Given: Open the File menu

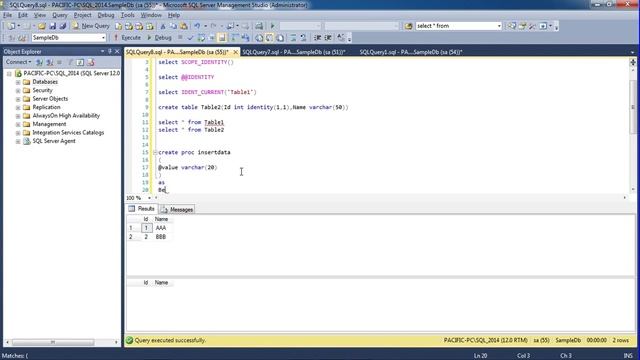Looking at the screenshot, I should (x=7, y=15).
